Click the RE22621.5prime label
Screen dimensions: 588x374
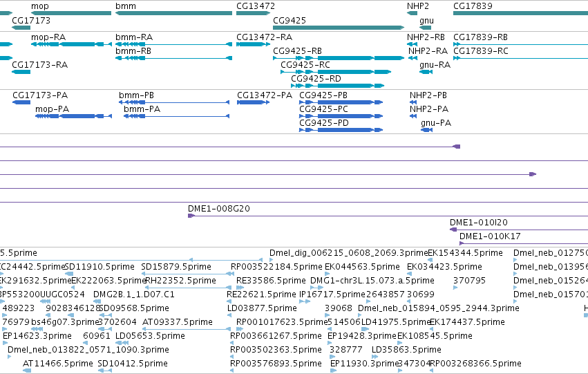point(261,294)
